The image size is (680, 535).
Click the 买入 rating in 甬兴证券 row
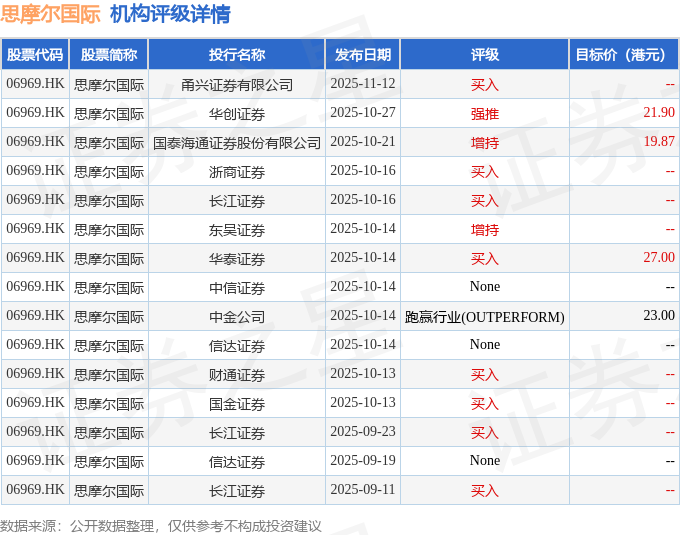pyautogui.click(x=485, y=85)
